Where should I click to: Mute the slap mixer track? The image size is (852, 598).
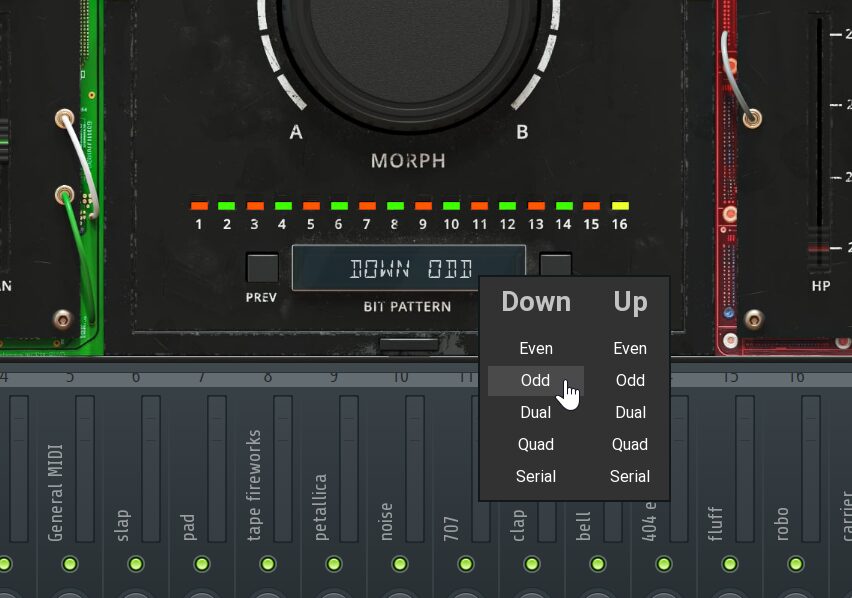[x=136, y=564]
